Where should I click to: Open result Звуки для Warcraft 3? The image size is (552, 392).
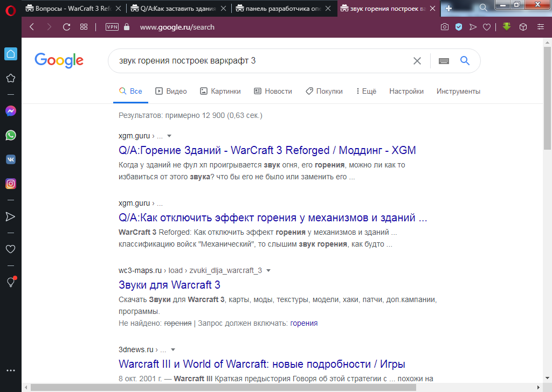(169, 285)
